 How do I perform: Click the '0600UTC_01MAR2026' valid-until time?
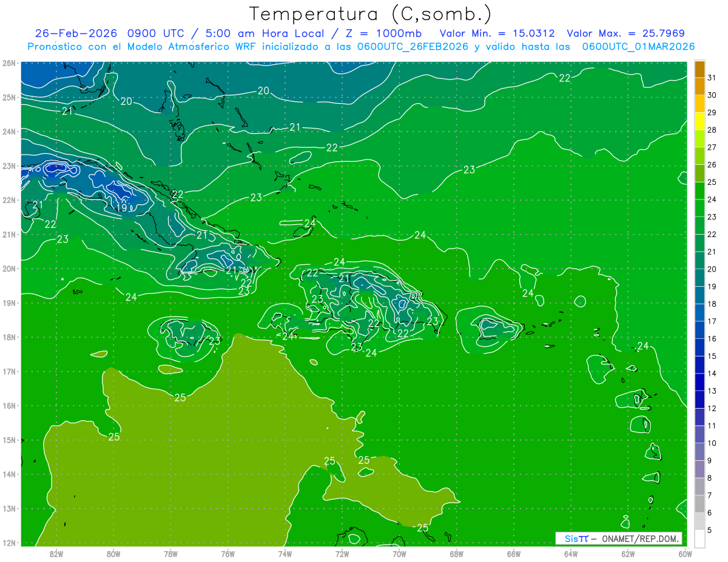[x=638, y=47]
